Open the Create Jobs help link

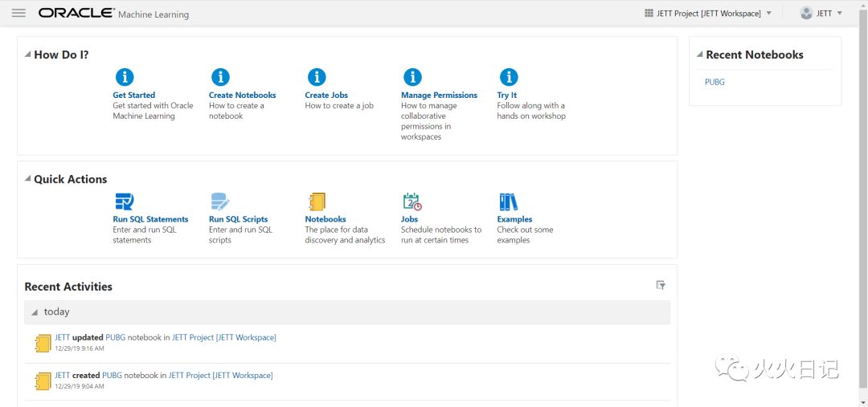pyautogui.click(x=326, y=95)
